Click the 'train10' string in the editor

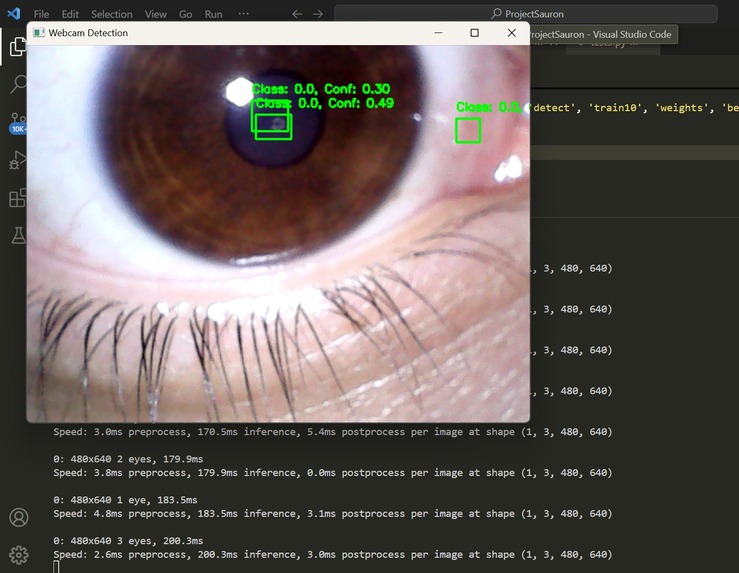pos(615,108)
